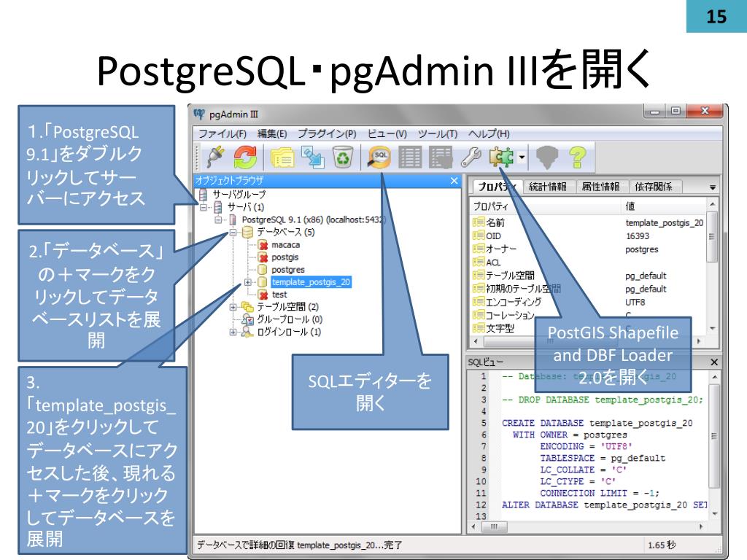This screenshot has width=747, height=560.
Task: Click the 名前 property row
Action: [589, 222]
